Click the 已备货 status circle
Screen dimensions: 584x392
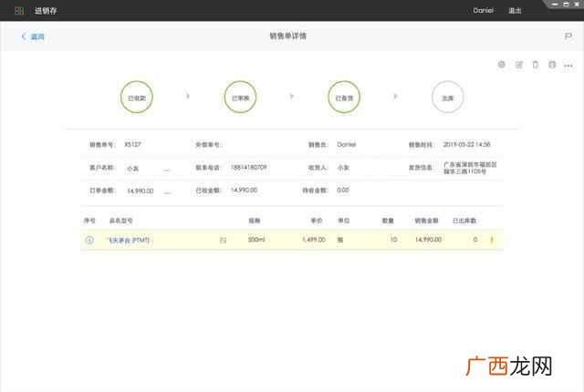344,98
